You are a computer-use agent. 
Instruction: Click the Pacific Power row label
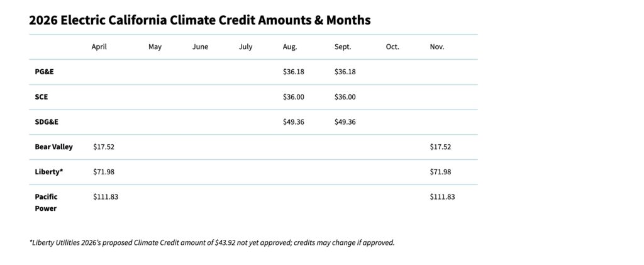[46, 203]
